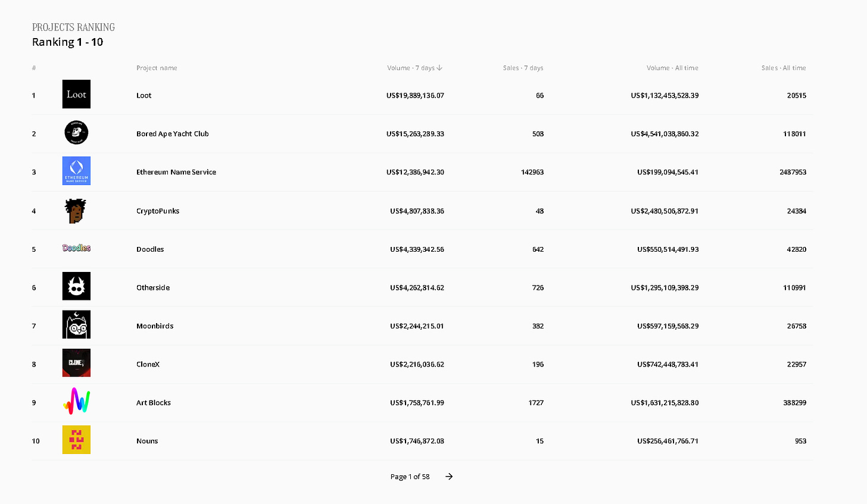
Task: Select the Moonbirds owl icon
Action: point(76,325)
